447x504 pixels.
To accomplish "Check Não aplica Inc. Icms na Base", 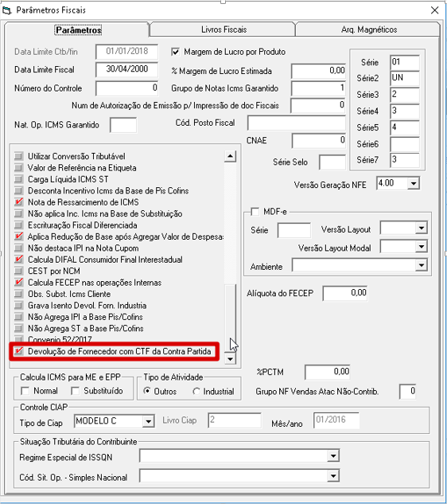I will point(18,213).
